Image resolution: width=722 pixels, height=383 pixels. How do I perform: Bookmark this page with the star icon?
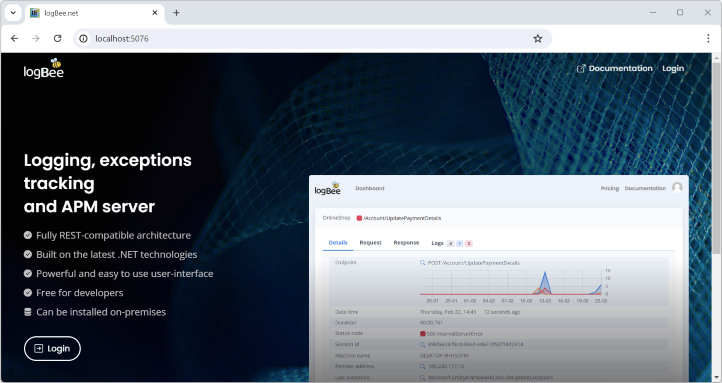537,39
